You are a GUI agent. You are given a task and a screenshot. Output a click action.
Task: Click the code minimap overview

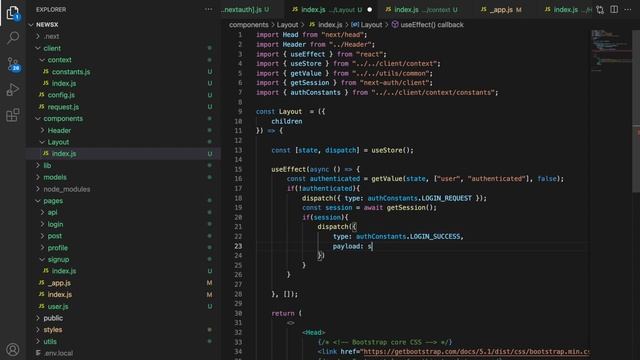pos(611,51)
